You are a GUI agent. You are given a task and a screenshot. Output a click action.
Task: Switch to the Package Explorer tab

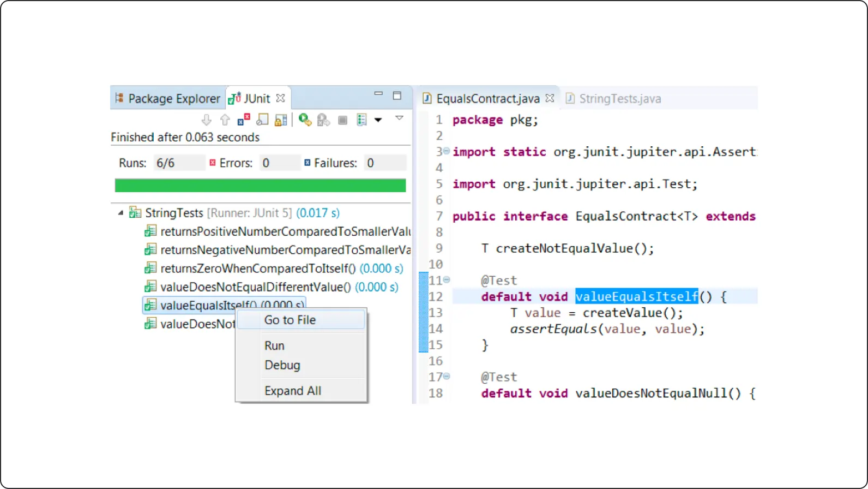click(x=168, y=99)
